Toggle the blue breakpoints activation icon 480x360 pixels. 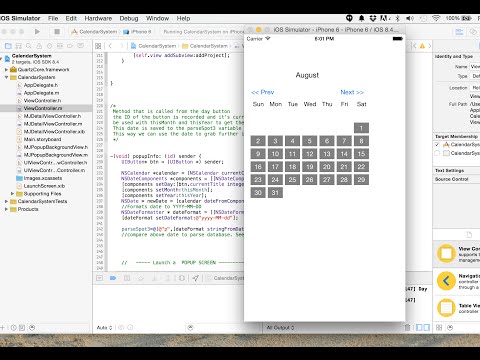click(113, 278)
